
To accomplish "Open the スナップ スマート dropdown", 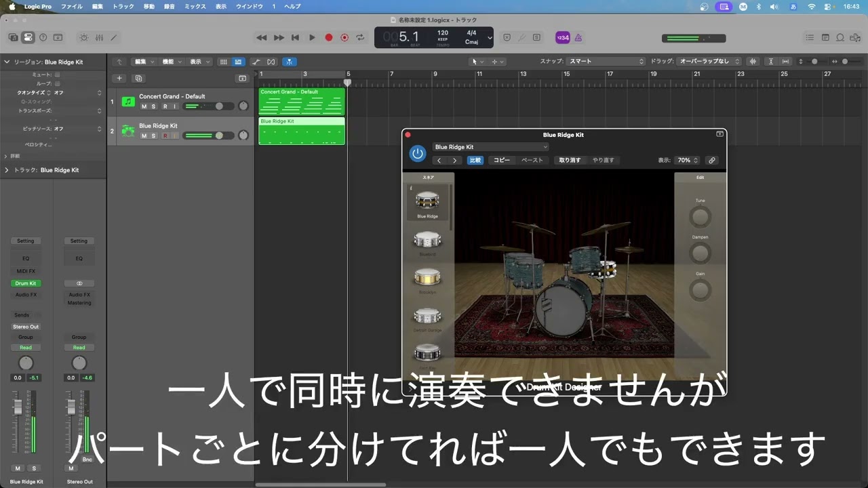I will pyautogui.click(x=606, y=62).
